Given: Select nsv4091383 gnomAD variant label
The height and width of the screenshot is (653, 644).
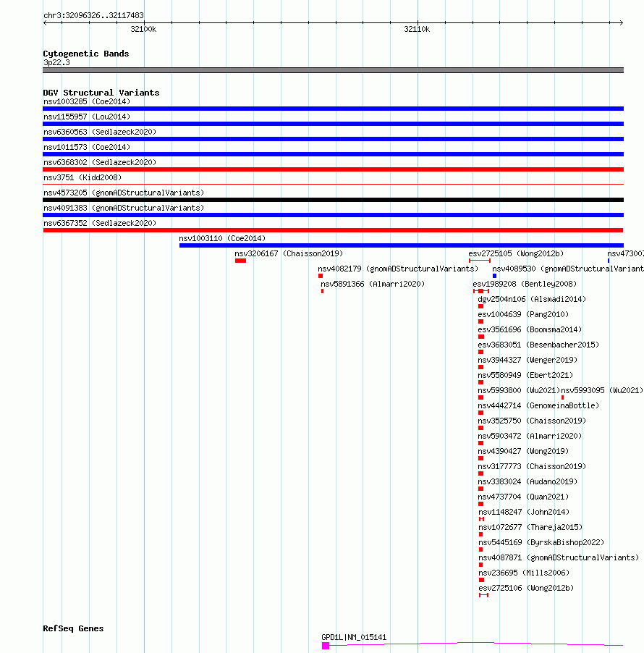Looking at the screenshot, I should [124, 208].
